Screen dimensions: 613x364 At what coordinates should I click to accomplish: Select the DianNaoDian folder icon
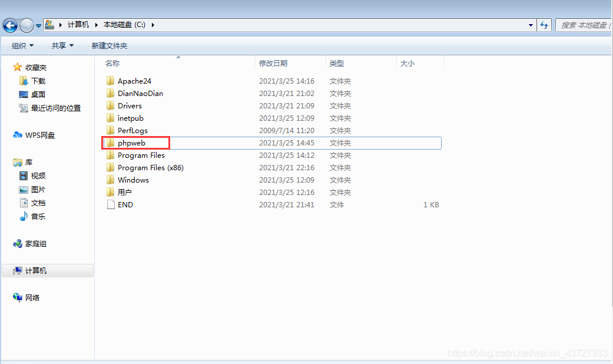click(110, 94)
